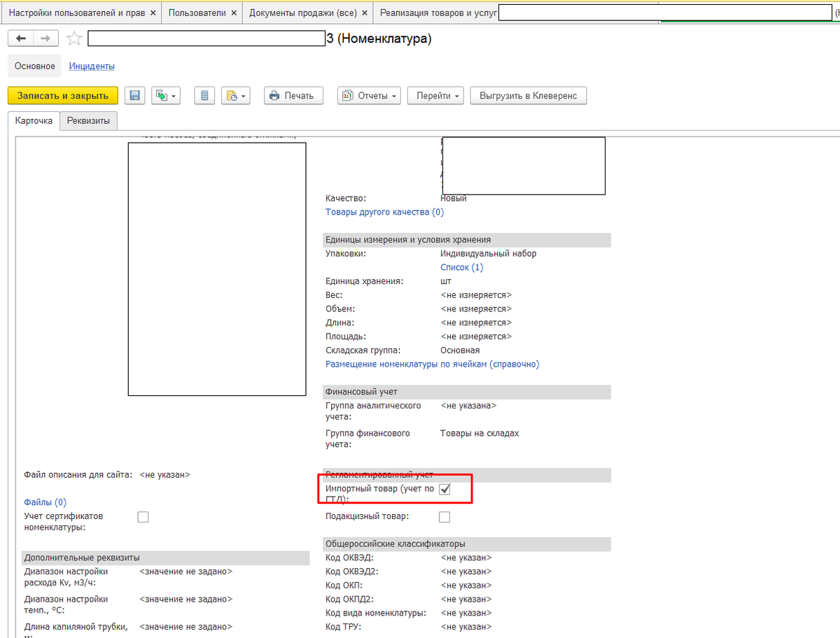Close the Настройки пользователей и прав tab

pyautogui.click(x=153, y=13)
